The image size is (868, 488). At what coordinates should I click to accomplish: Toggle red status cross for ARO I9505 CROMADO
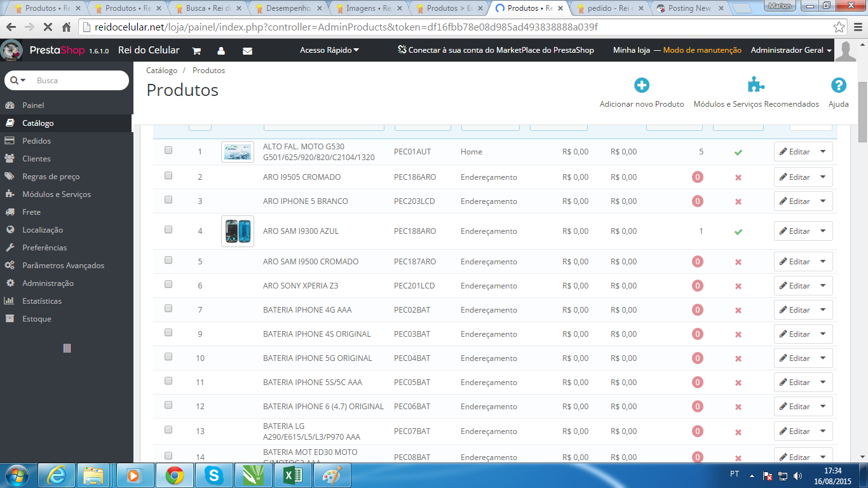point(738,177)
